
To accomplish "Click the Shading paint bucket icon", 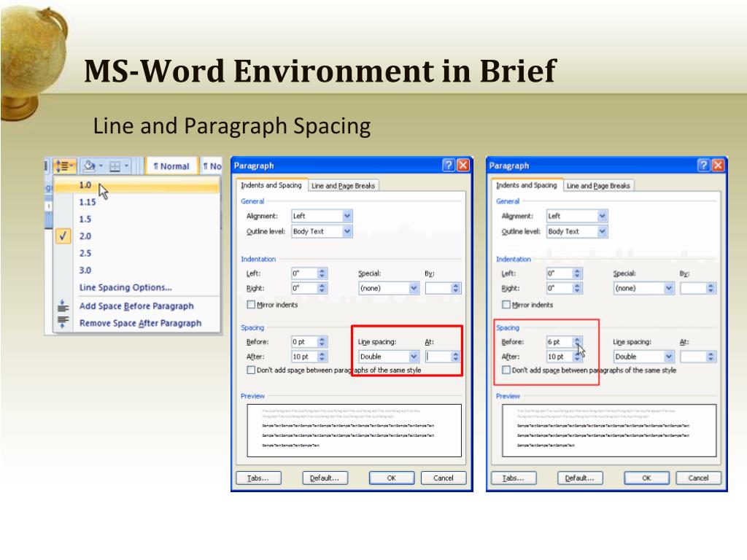I will [x=89, y=166].
